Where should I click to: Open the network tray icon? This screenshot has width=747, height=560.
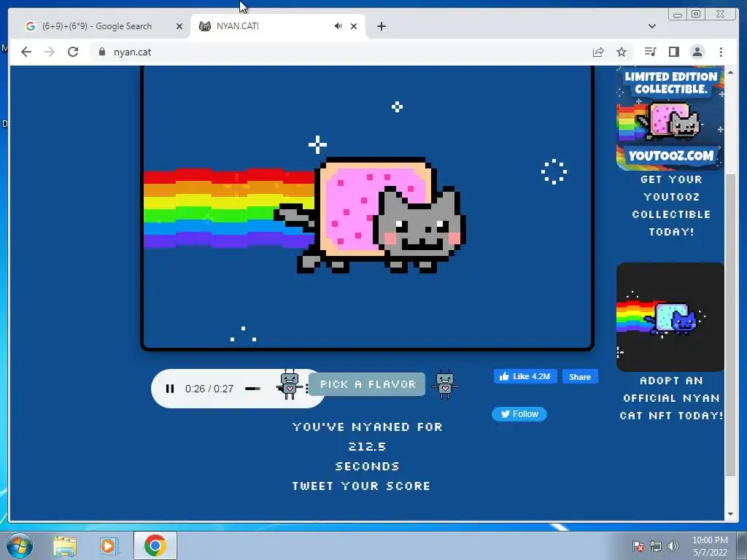click(x=656, y=546)
